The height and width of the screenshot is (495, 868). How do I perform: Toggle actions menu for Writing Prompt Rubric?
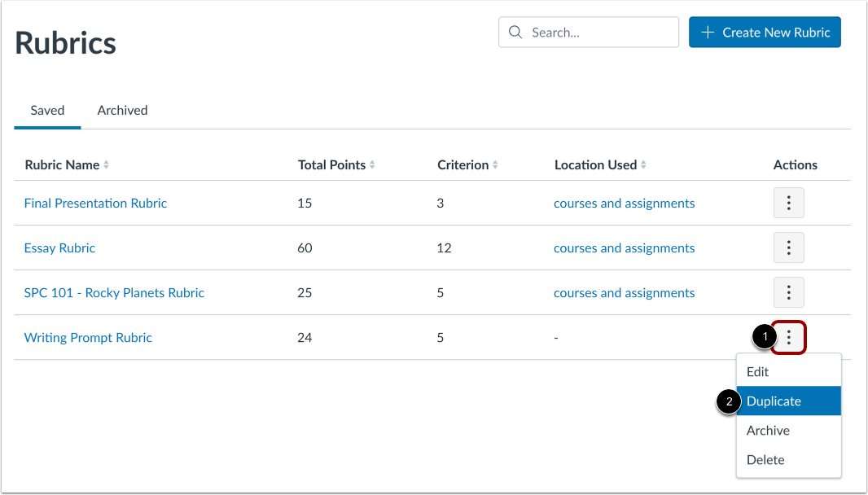[789, 337]
